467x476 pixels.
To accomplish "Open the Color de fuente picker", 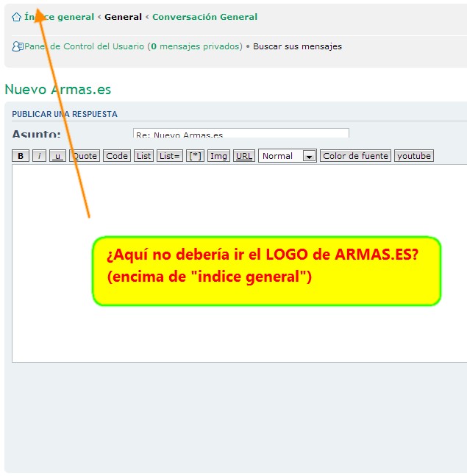I will pyautogui.click(x=355, y=156).
